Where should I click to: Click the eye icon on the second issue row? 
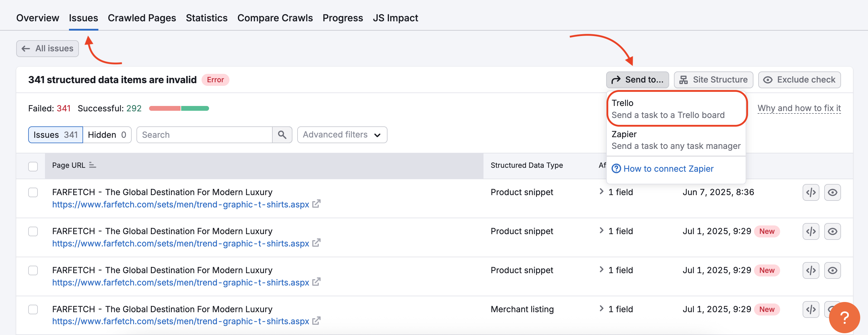832,231
